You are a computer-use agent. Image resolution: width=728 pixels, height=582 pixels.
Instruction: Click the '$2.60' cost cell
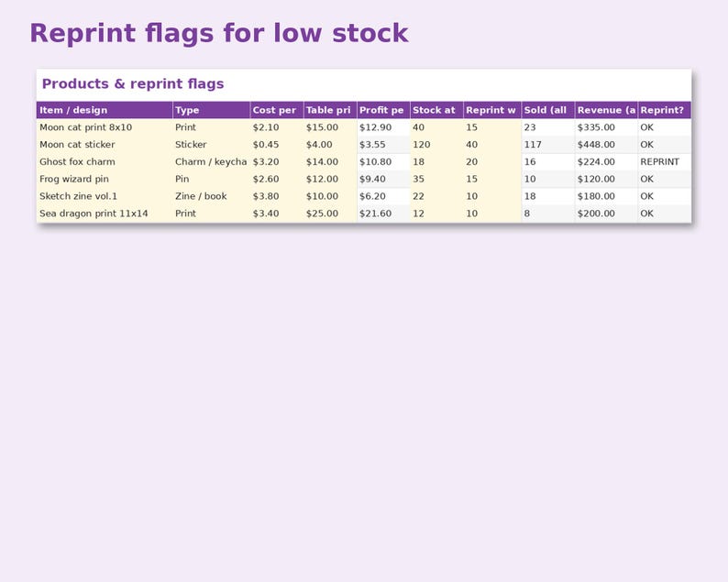(x=277, y=179)
